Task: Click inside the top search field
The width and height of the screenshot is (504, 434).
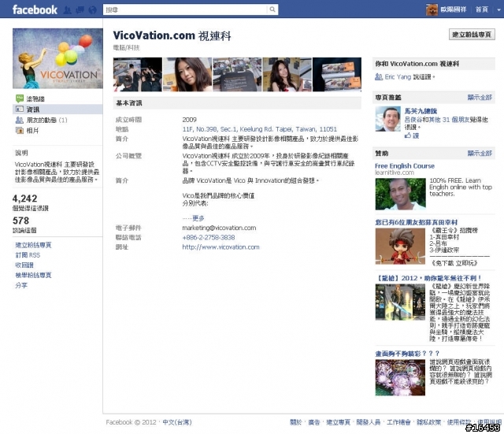Action: click(185, 9)
